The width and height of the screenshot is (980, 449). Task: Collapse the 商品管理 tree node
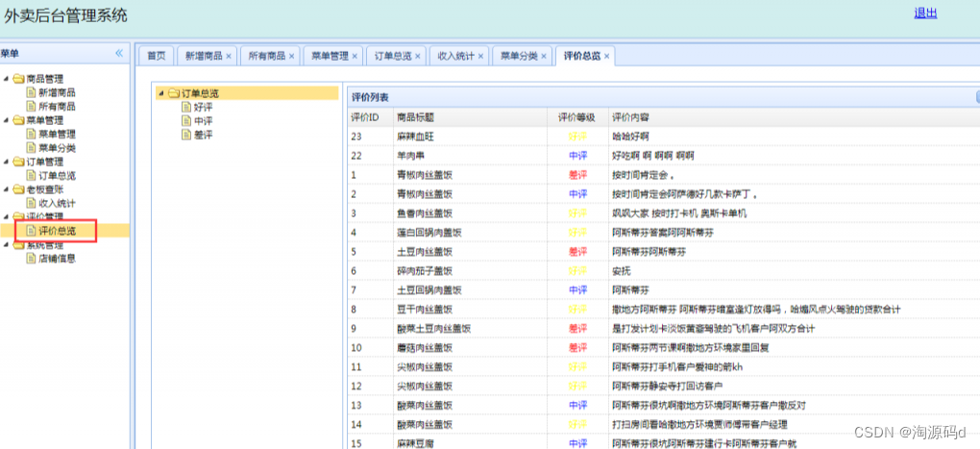7,79
